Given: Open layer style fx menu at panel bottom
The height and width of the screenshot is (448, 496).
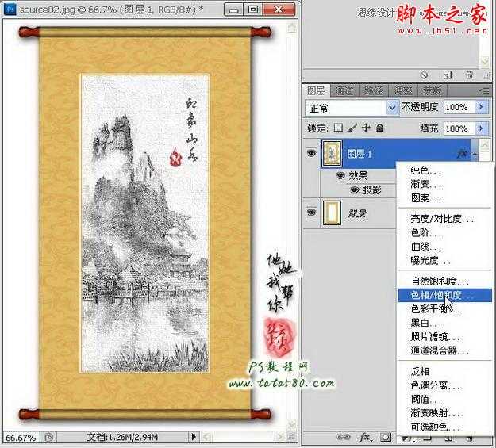Looking at the screenshot, I should coord(365,438).
